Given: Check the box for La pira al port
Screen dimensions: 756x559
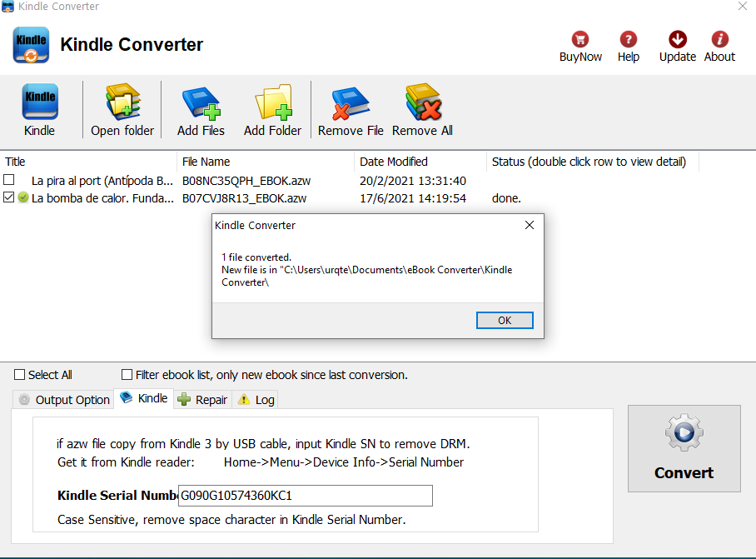Looking at the screenshot, I should [9, 180].
